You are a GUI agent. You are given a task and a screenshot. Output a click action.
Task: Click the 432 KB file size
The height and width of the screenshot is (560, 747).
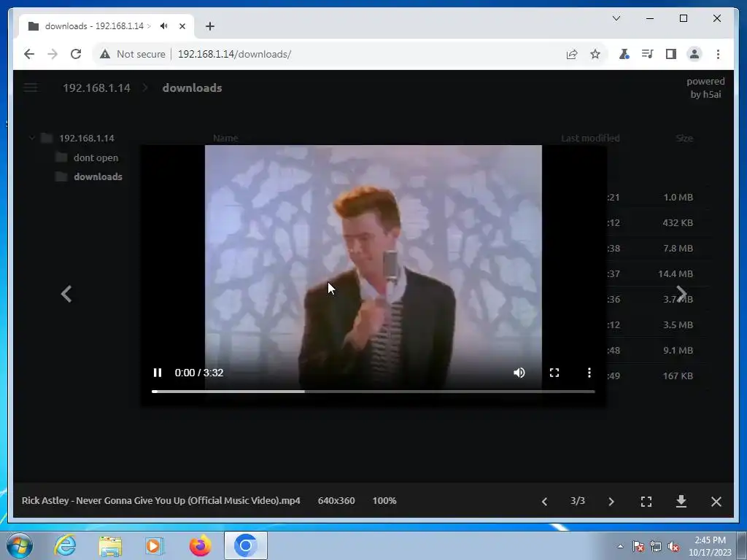[678, 223]
